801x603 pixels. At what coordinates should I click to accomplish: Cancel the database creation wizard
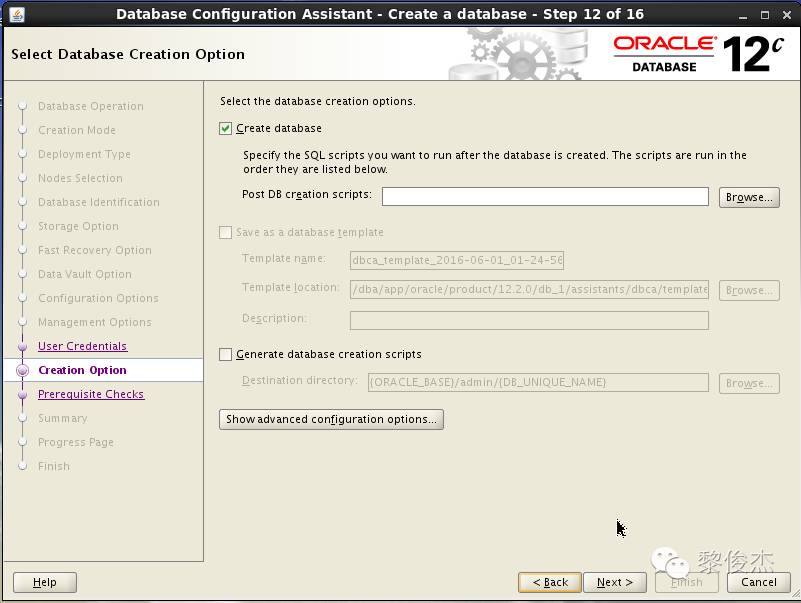[x=759, y=583]
